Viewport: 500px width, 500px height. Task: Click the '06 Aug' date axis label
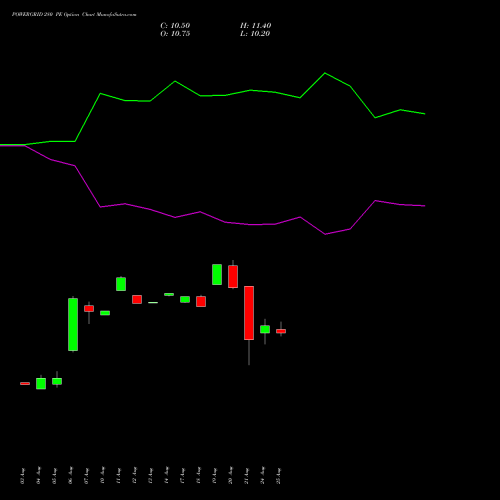71,475
